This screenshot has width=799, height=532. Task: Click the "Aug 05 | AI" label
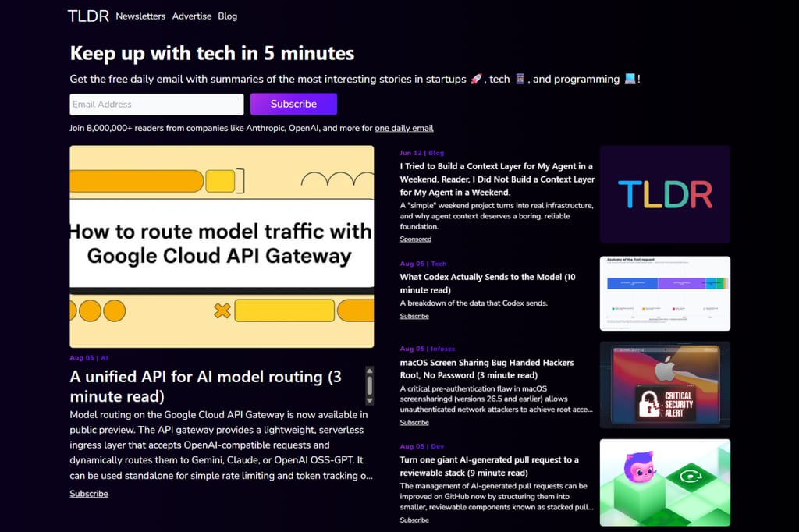coord(89,358)
